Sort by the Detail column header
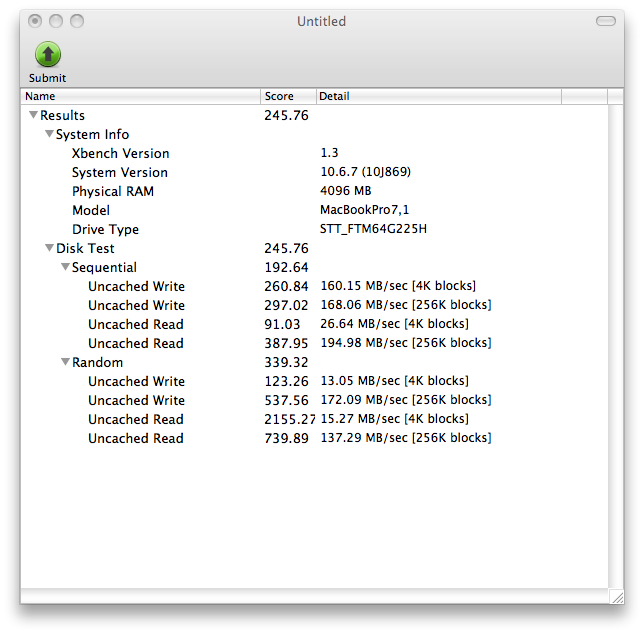This screenshot has height=634, width=644. pyautogui.click(x=439, y=96)
